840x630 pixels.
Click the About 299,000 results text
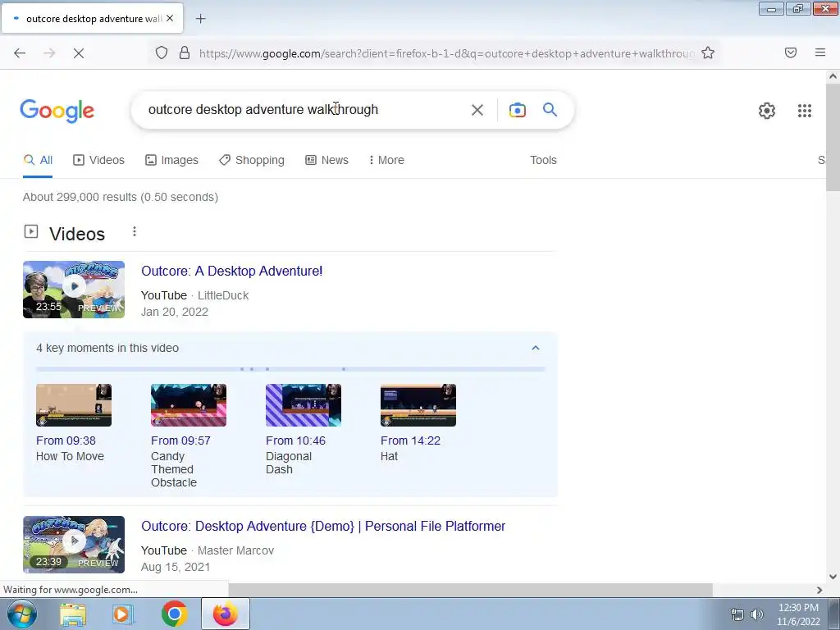[x=121, y=197]
